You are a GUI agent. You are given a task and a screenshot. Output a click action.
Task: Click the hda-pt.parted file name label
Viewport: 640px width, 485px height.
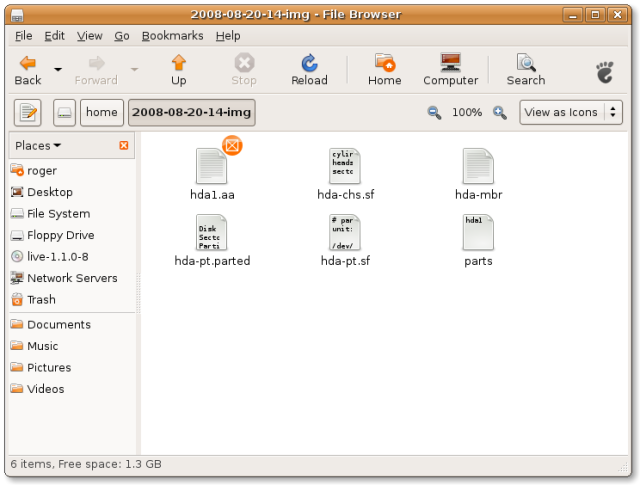(212, 261)
